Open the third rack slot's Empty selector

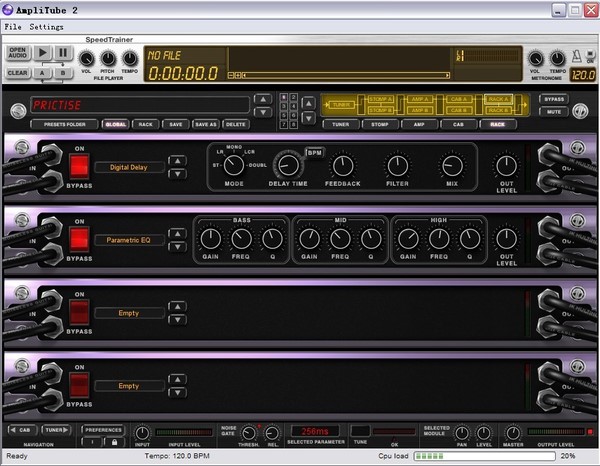(x=129, y=313)
